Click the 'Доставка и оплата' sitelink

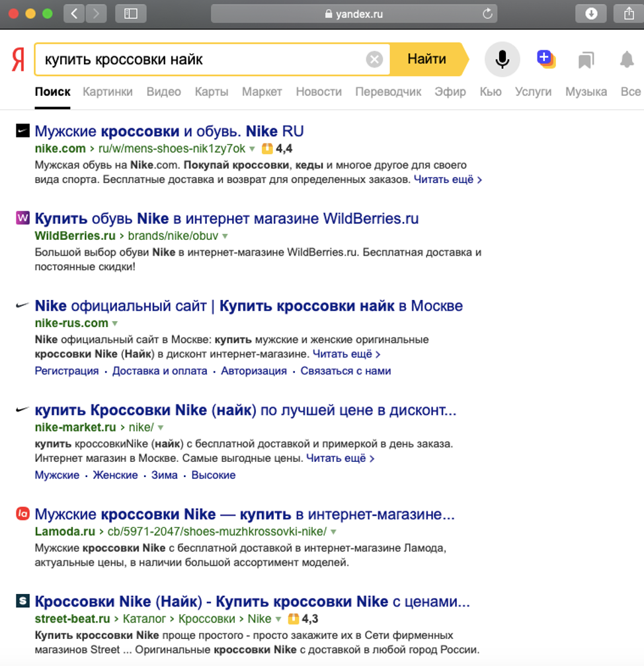(x=160, y=371)
